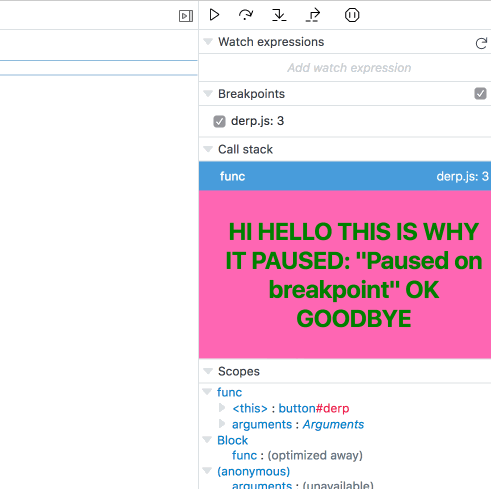Expand the arguments : Arguments entry
This screenshot has height=489, width=491.
[x=222, y=424]
